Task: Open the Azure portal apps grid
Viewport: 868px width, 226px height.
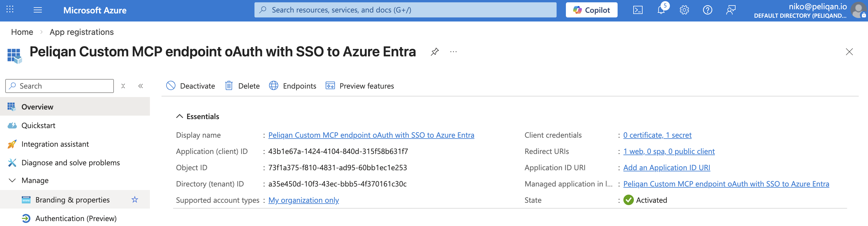Action: pyautogui.click(x=10, y=10)
